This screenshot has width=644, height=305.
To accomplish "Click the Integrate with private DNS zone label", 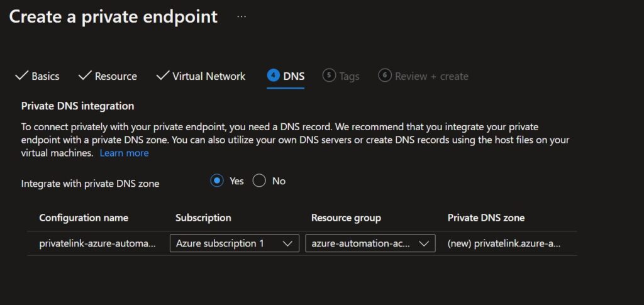I will click(90, 184).
